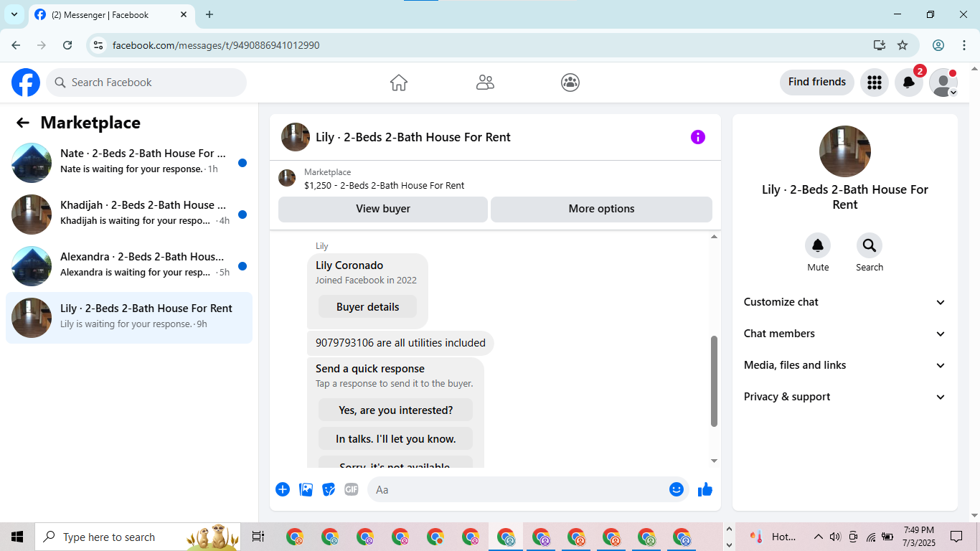Click the Marketplace listing '$1,250 - 2-Beds 2-Bath House For Rent'

tap(385, 185)
